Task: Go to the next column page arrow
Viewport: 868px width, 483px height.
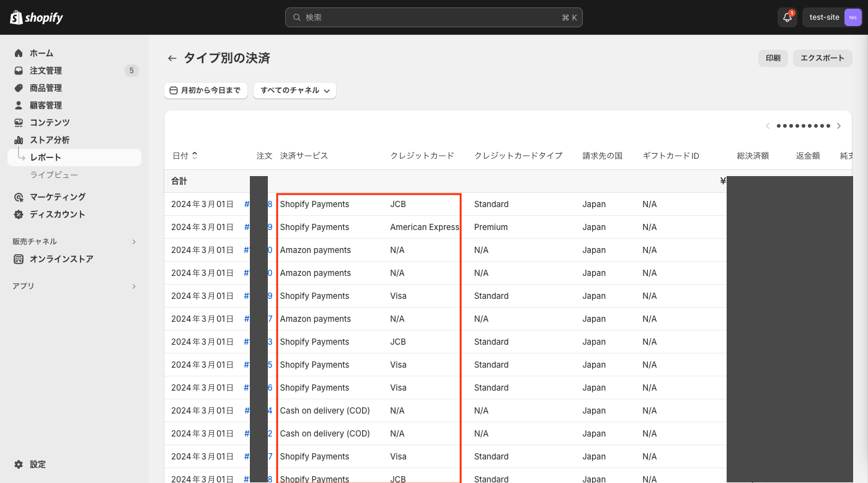Action: [x=839, y=126]
